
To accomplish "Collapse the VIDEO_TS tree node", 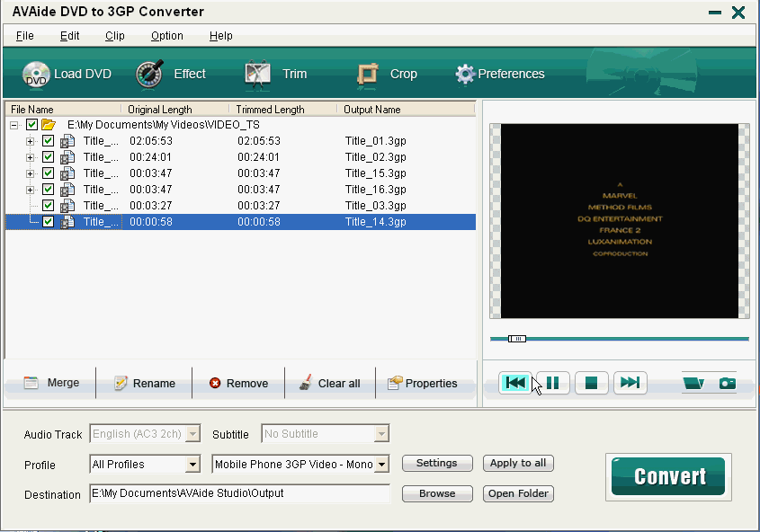I will point(13,124).
